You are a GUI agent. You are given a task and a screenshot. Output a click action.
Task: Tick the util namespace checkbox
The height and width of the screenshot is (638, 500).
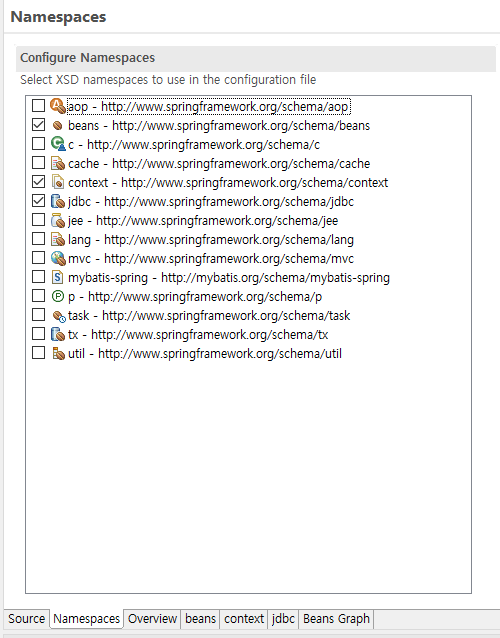38,352
